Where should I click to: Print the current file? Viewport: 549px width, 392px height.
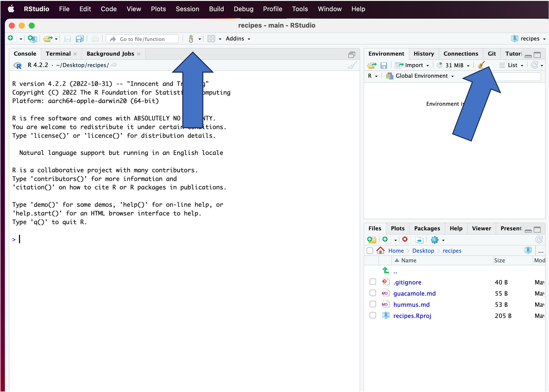click(x=95, y=39)
